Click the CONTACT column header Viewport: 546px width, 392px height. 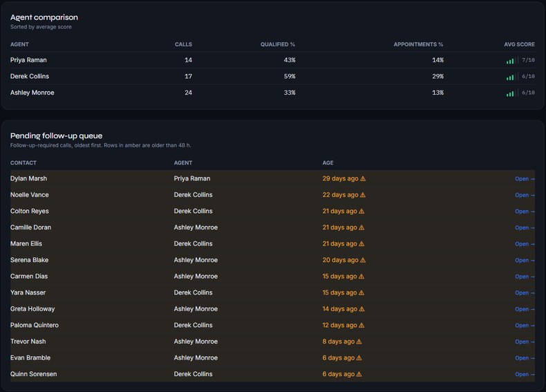[23, 162]
